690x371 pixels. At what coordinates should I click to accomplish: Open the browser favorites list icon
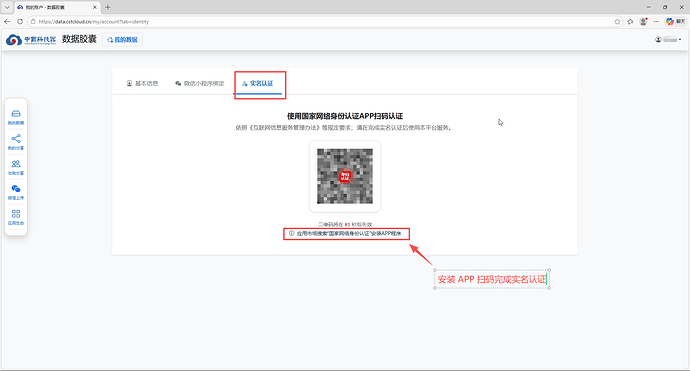(x=630, y=22)
